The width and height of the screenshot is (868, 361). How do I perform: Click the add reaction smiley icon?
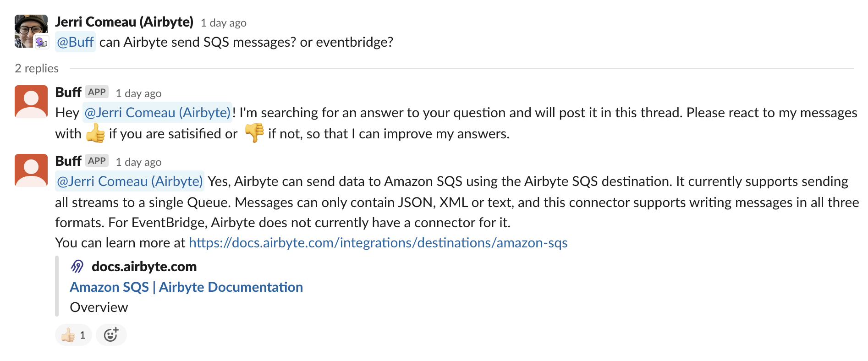coord(111,335)
